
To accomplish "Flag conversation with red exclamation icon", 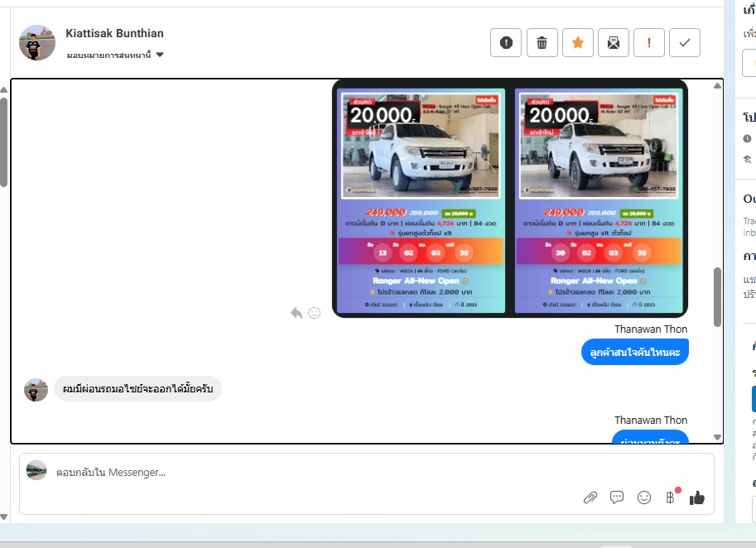I will (649, 43).
